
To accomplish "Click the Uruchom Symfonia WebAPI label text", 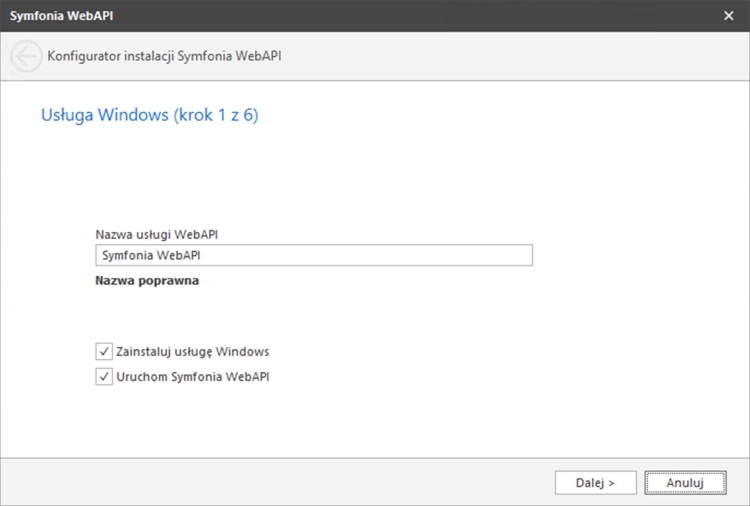I will [193, 377].
